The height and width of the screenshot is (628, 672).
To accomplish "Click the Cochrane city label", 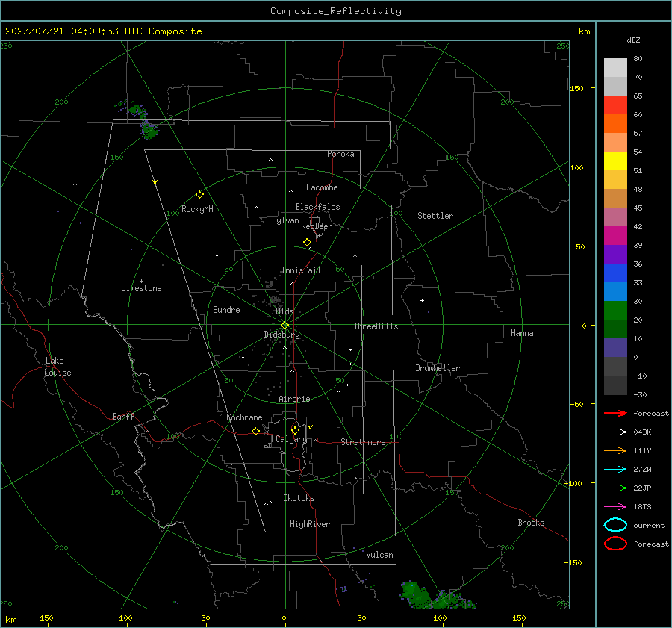I will 244,417.
